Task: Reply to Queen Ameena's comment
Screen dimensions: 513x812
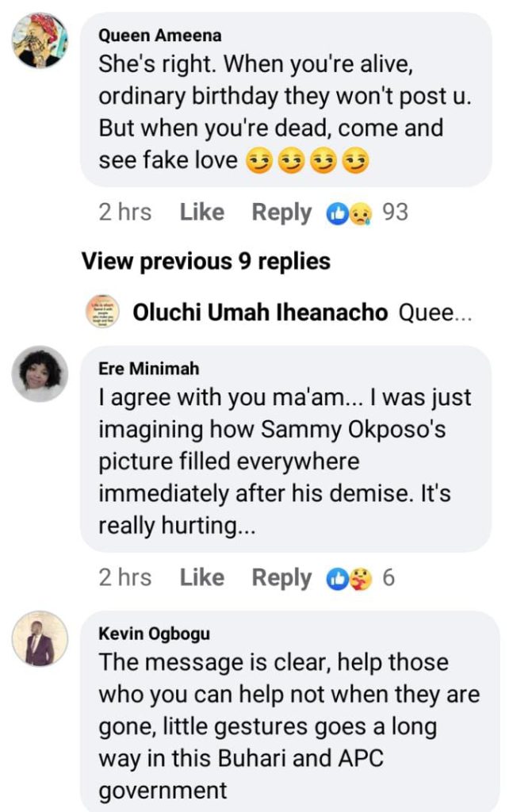Action: [x=281, y=213]
